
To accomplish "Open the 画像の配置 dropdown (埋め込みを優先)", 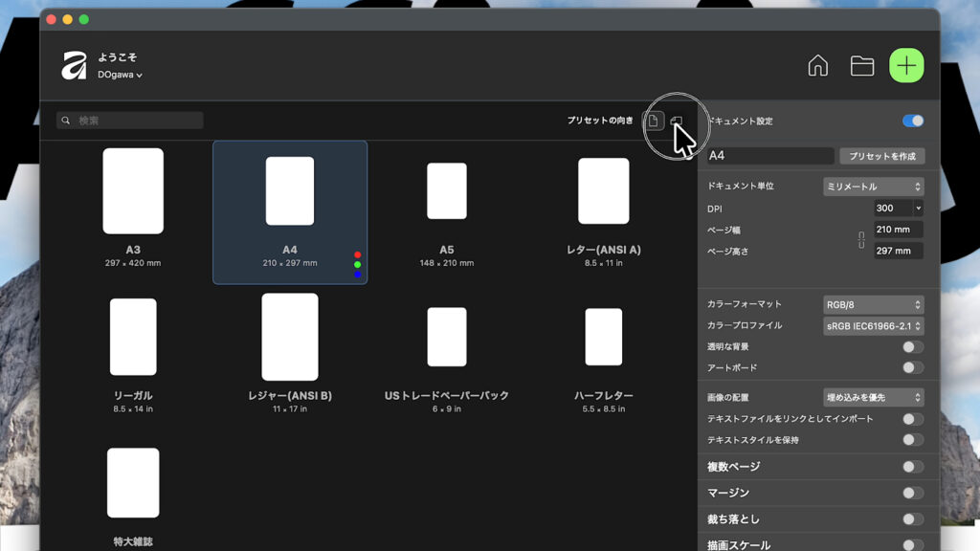I will tap(873, 396).
